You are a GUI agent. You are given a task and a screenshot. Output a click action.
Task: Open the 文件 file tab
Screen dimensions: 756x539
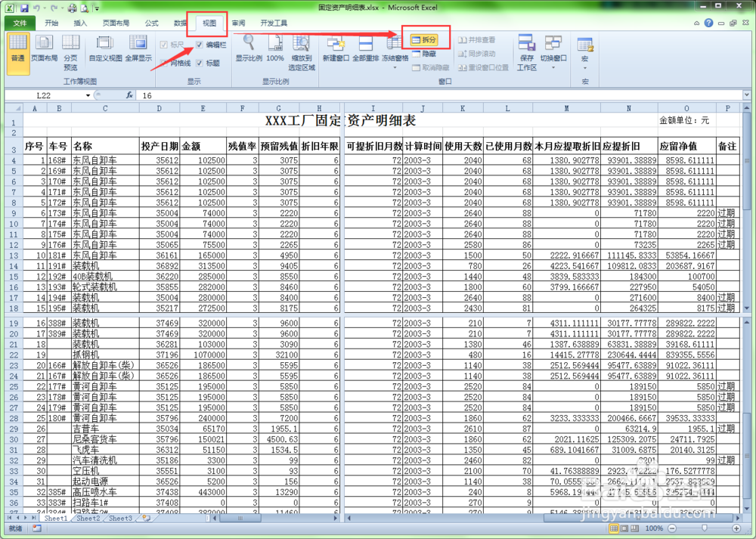[x=20, y=23]
